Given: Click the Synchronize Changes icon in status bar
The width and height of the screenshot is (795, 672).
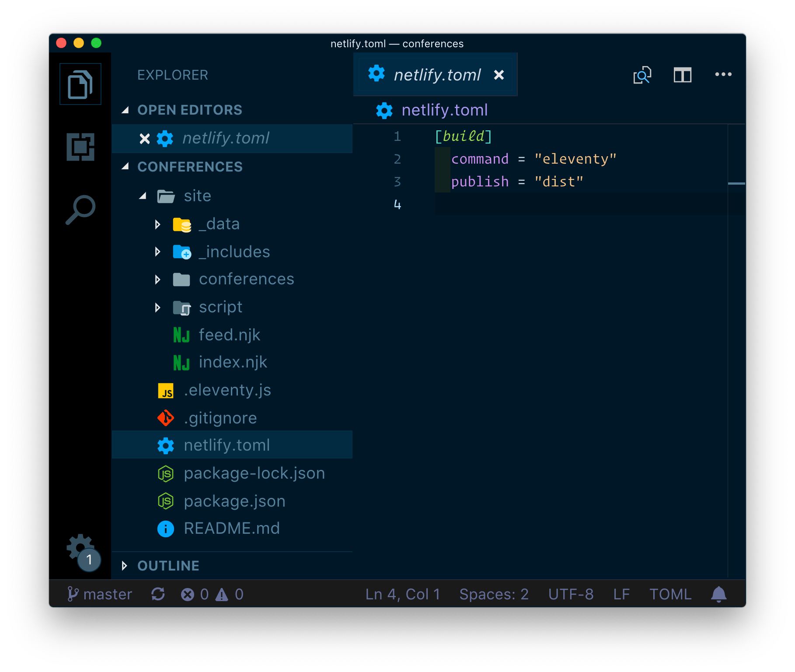Looking at the screenshot, I should (158, 594).
